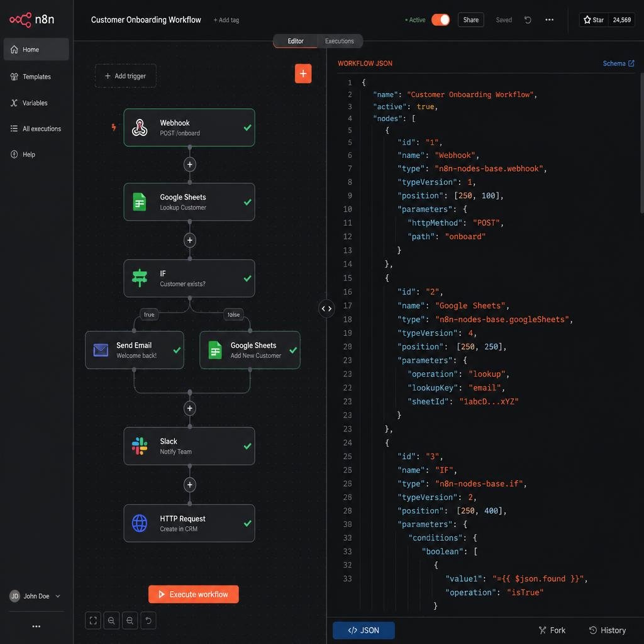Select the HTTP Request globe icon
Screen dimensions: 644x644
pyautogui.click(x=140, y=523)
